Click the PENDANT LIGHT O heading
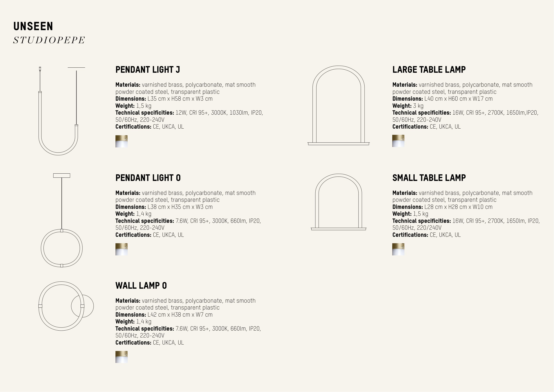554x392 pixels. (x=148, y=178)
